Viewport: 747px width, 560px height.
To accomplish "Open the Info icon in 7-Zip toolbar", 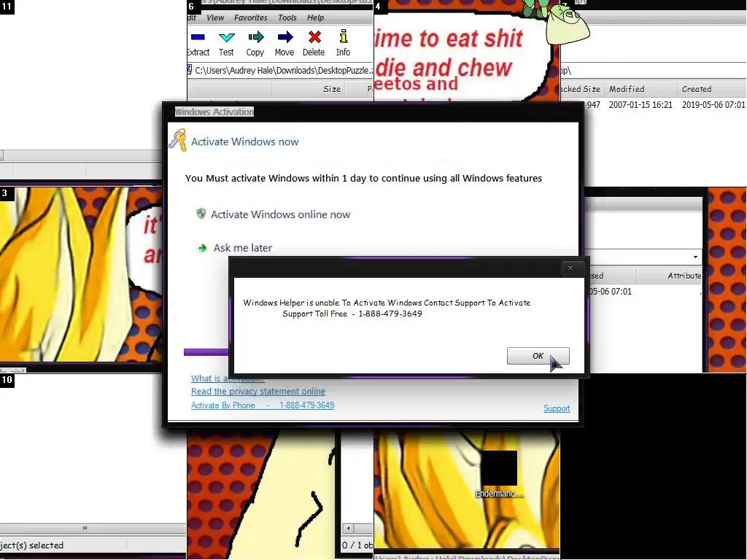I will 344,36.
